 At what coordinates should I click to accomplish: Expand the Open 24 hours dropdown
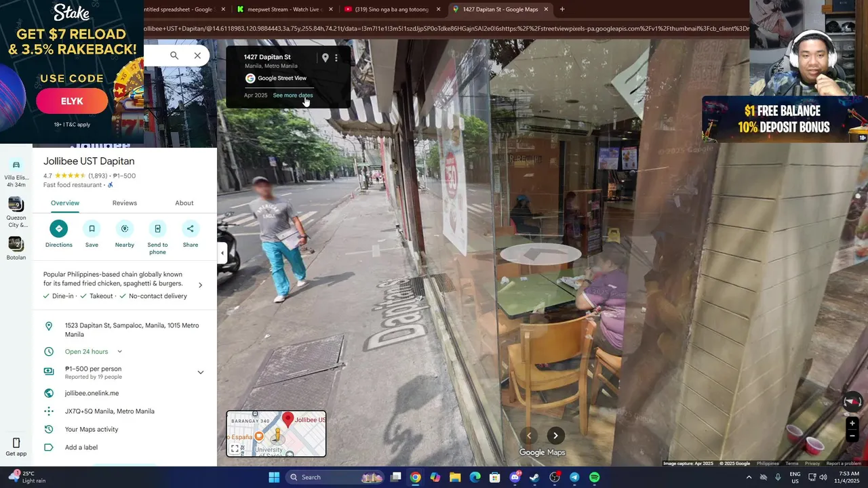[120, 352]
